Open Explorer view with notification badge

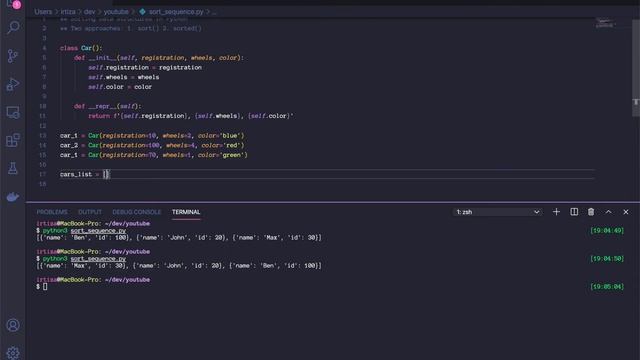coord(13,4)
